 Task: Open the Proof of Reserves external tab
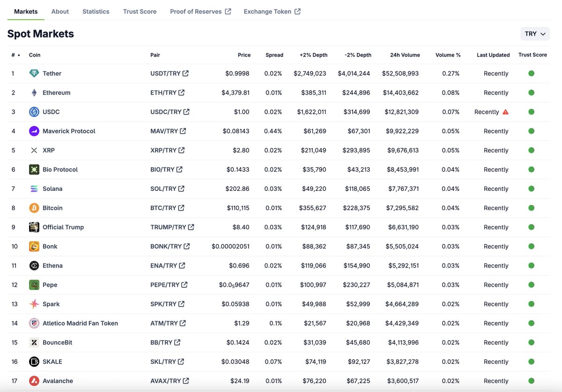[200, 11]
